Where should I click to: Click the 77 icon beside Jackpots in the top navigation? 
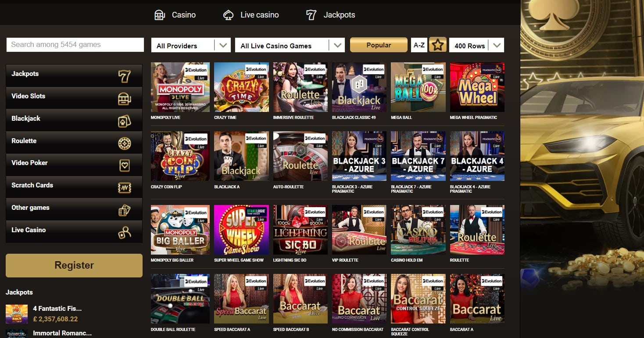pos(311,15)
